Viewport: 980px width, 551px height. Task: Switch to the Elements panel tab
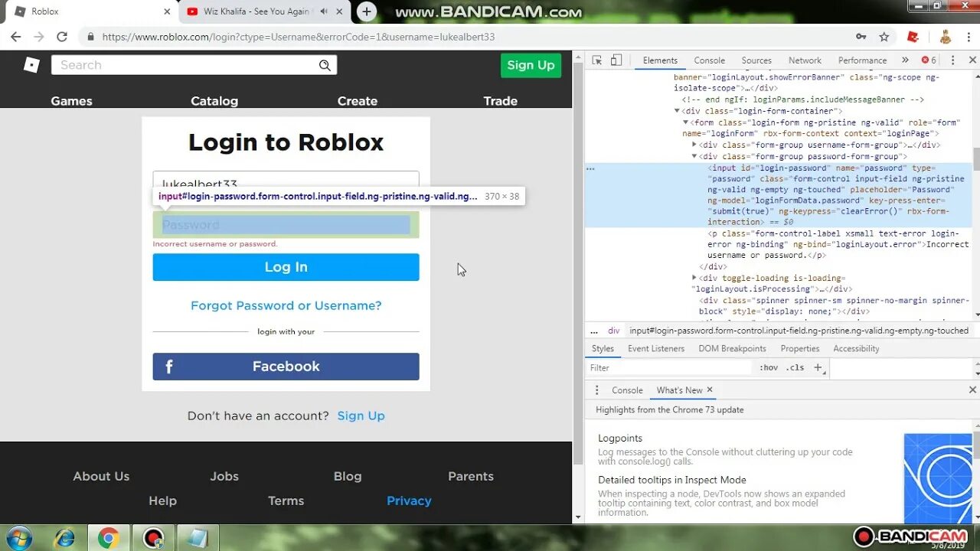tap(660, 60)
